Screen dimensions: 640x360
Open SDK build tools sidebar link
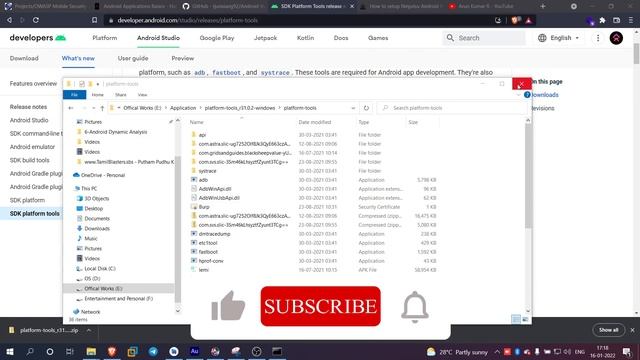[x=29, y=160]
